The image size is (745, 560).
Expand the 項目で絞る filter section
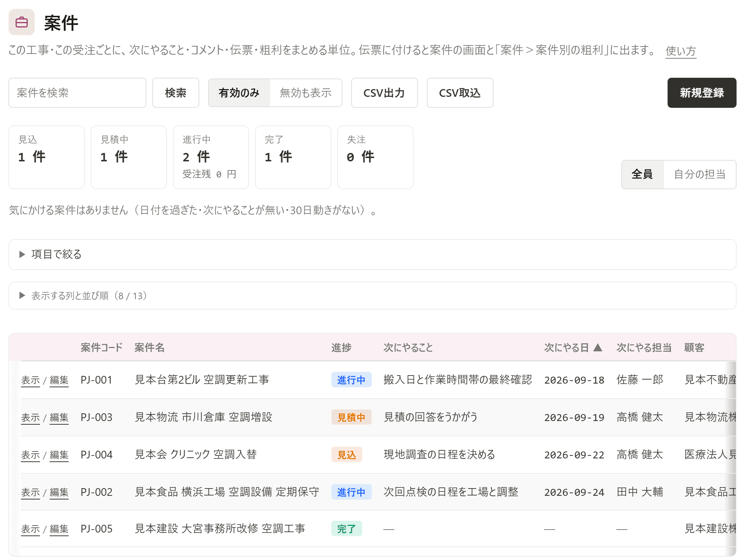click(x=372, y=255)
